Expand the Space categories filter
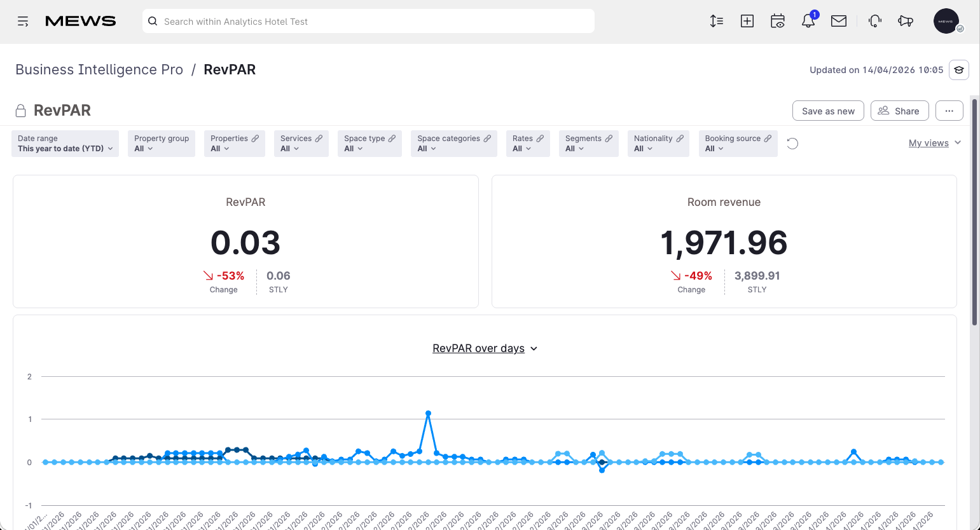The image size is (980, 530). click(x=453, y=144)
